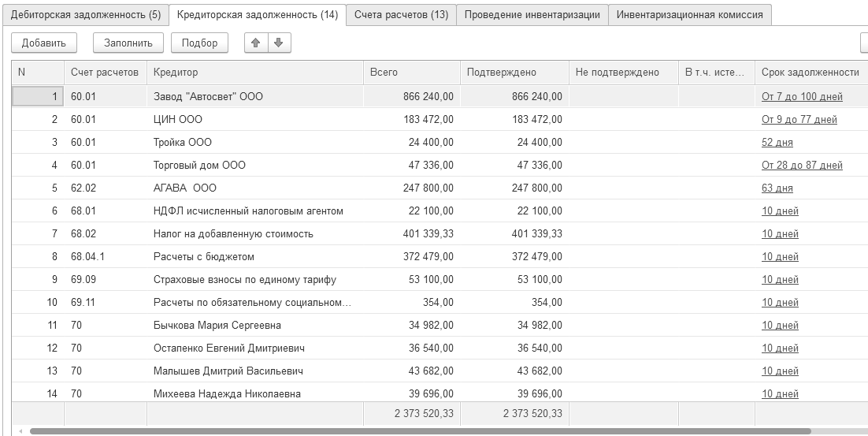Screen dimensions: 868x436
Task: Click the Заполнить button
Action: pos(128,43)
